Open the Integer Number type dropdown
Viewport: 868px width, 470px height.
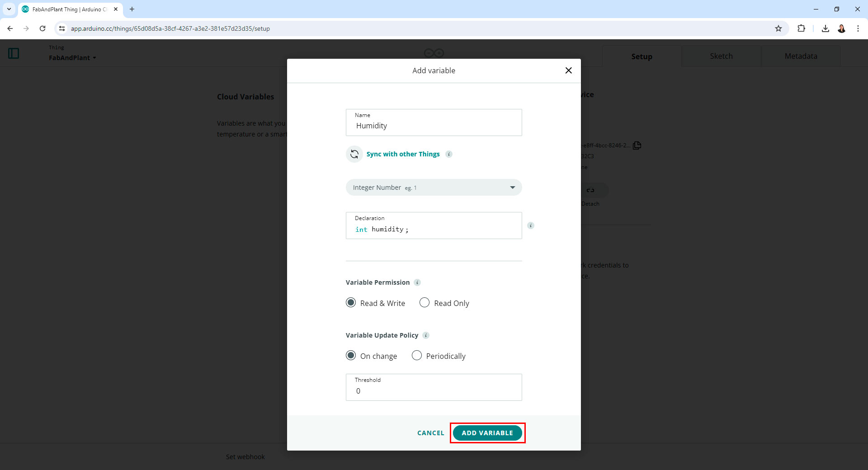coord(434,188)
